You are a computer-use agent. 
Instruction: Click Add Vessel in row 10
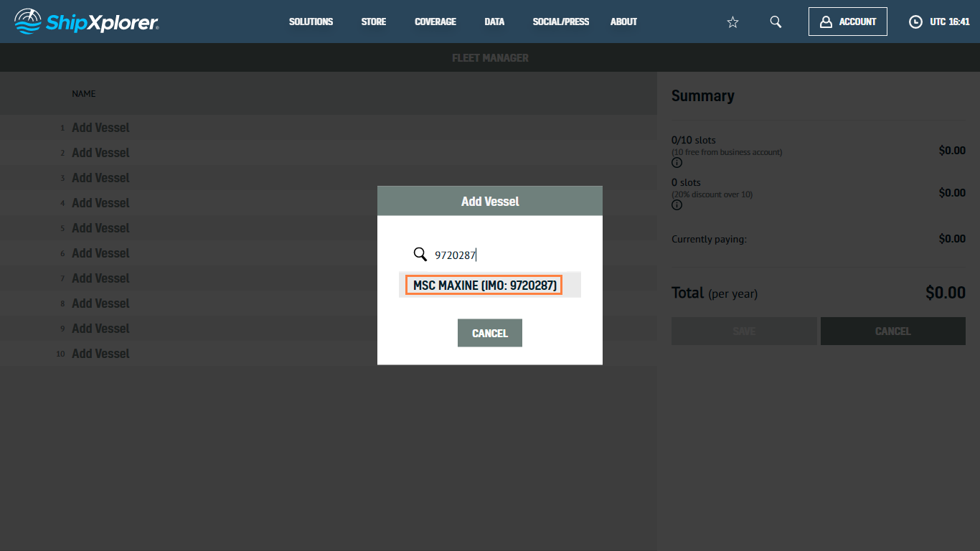(x=100, y=354)
